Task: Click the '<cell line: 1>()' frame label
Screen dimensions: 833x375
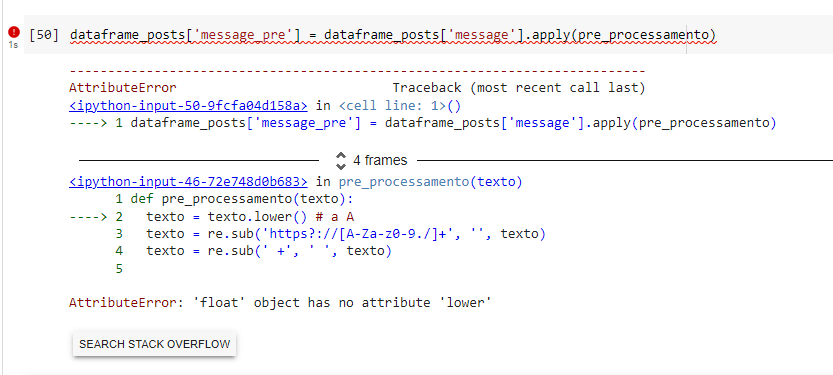Action: [400, 105]
